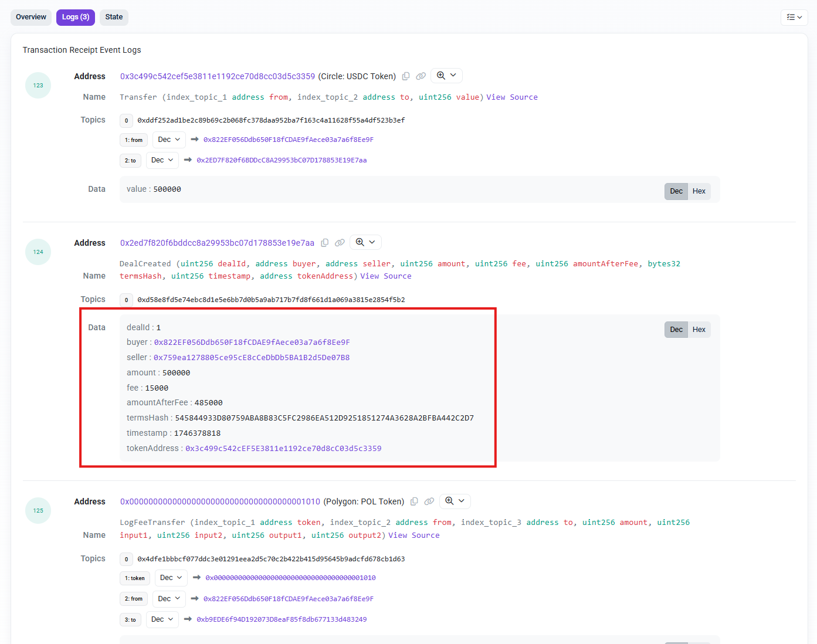This screenshot has height=644, width=817.
Task: Copy address icon for log 124
Action: 324,243
